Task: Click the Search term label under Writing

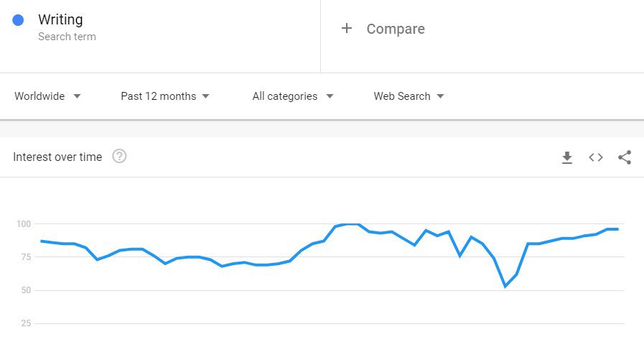Action: click(x=67, y=37)
